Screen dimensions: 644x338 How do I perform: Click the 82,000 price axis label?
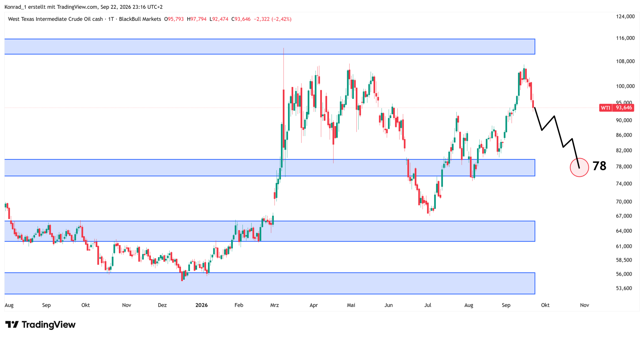[x=624, y=150]
